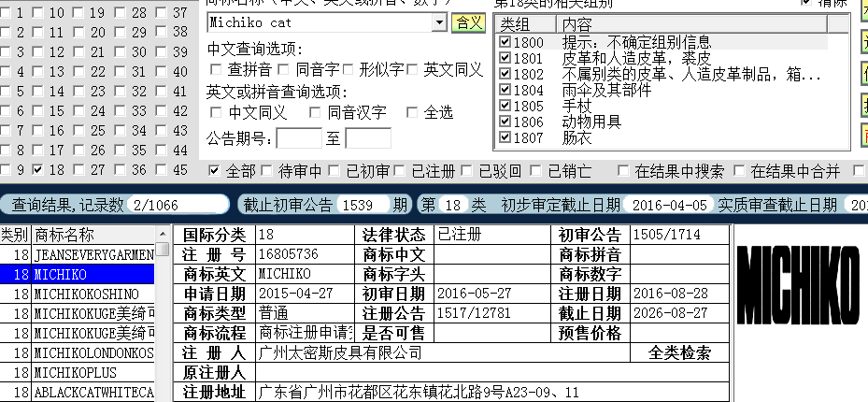868x402 pixels.
Task: Check the 已销亡 status filter
Action: pyautogui.click(x=535, y=171)
